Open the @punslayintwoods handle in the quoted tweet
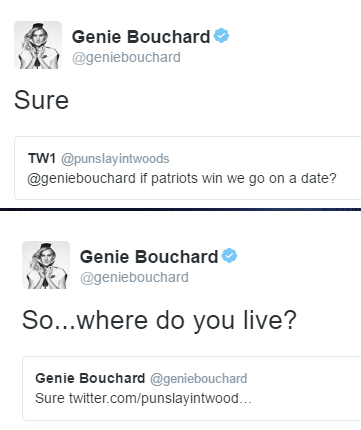The image size is (361, 430). point(115,159)
